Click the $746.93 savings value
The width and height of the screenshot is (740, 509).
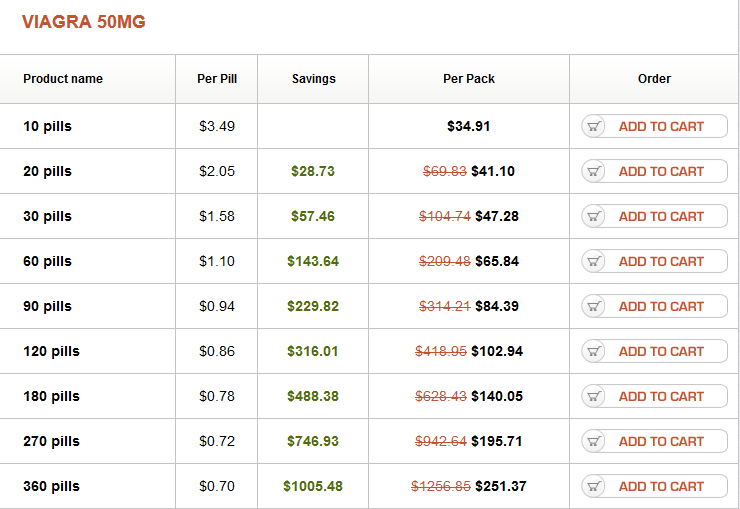(x=313, y=441)
